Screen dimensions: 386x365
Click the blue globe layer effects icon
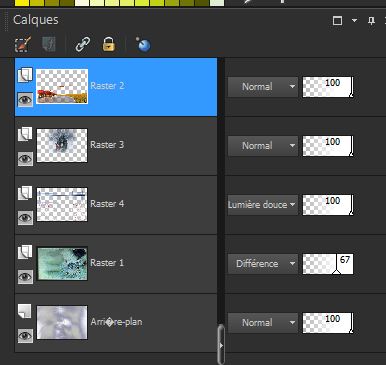[x=143, y=44]
